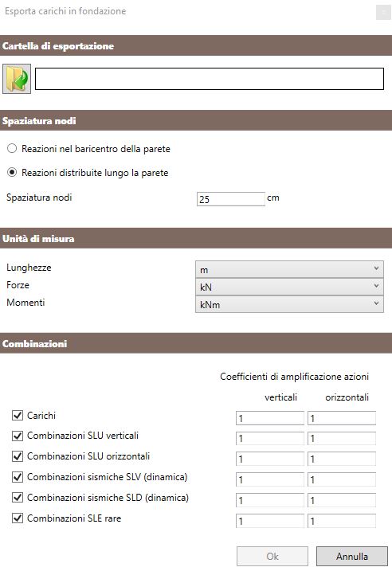This screenshot has width=392, height=571.
Task: Click the Annulla button
Action: click(x=352, y=556)
